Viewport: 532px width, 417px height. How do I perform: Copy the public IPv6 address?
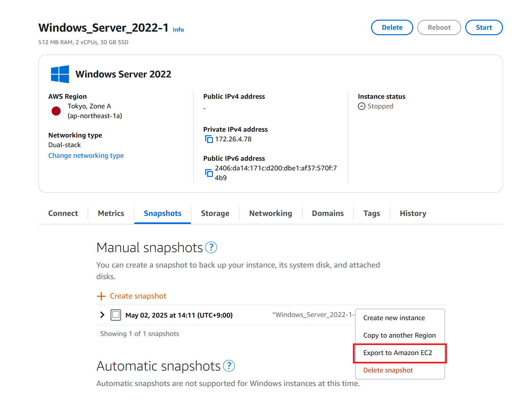point(209,173)
